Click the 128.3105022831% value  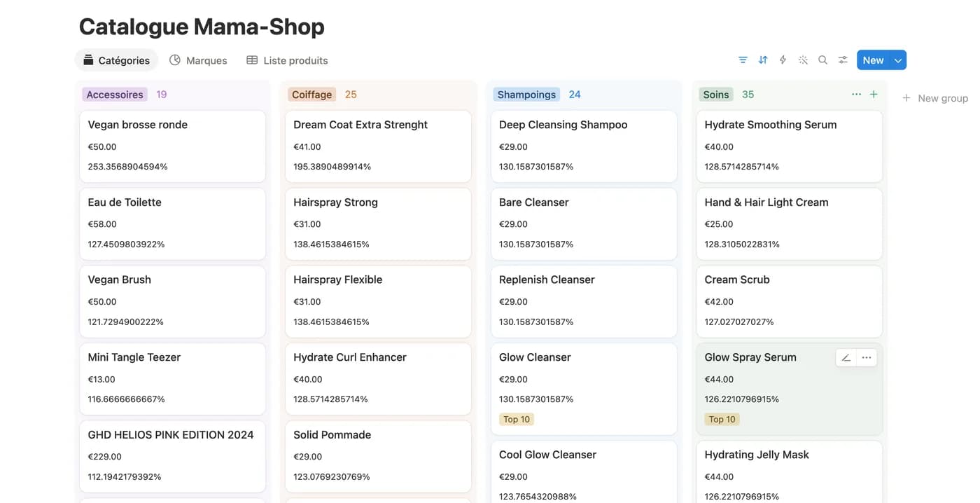click(742, 244)
